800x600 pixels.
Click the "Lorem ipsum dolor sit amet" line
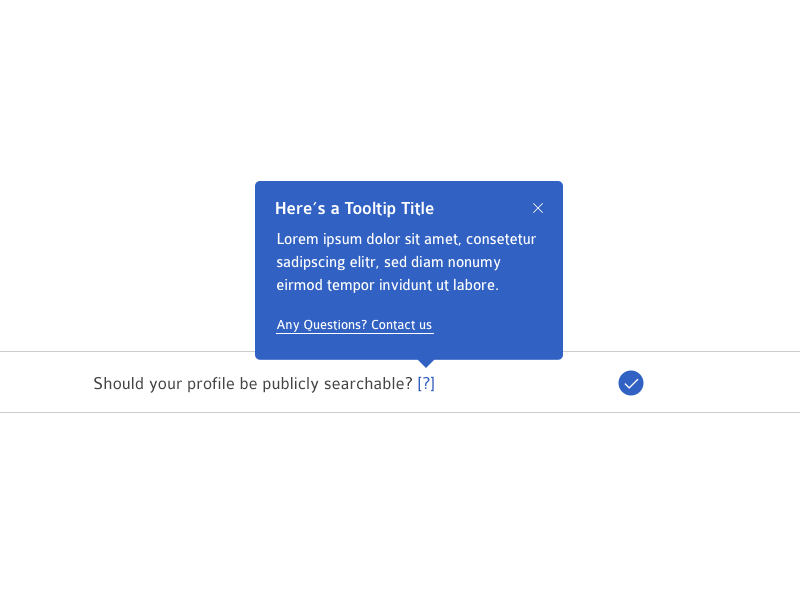pyautogui.click(x=406, y=239)
